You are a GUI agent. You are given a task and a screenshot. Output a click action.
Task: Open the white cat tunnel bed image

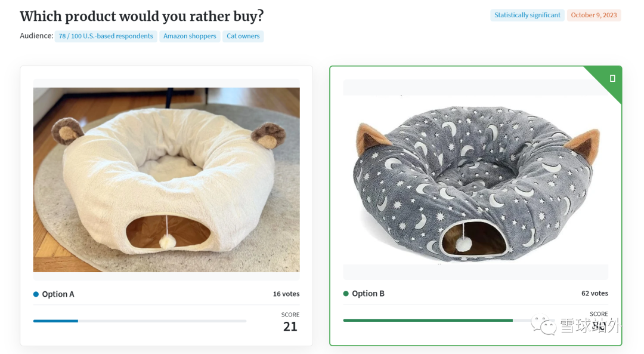point(166,180)
